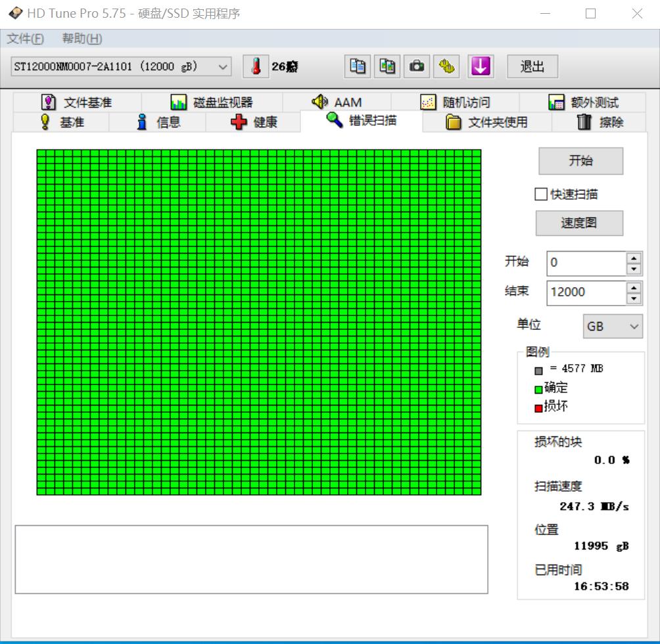Switch to the 随机访问 tab
This screenshot has height=644, width=660.
point(455,103)
